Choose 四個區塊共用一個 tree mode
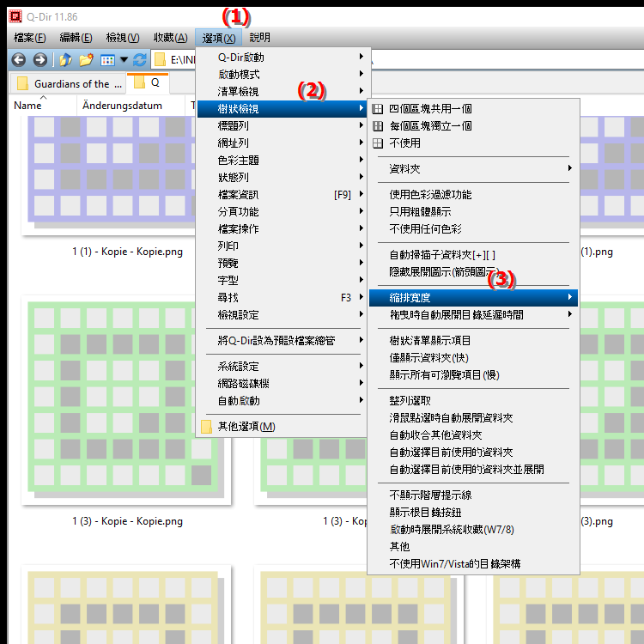Viewport: 644px width, 644px height. click(x=473, y=109)
